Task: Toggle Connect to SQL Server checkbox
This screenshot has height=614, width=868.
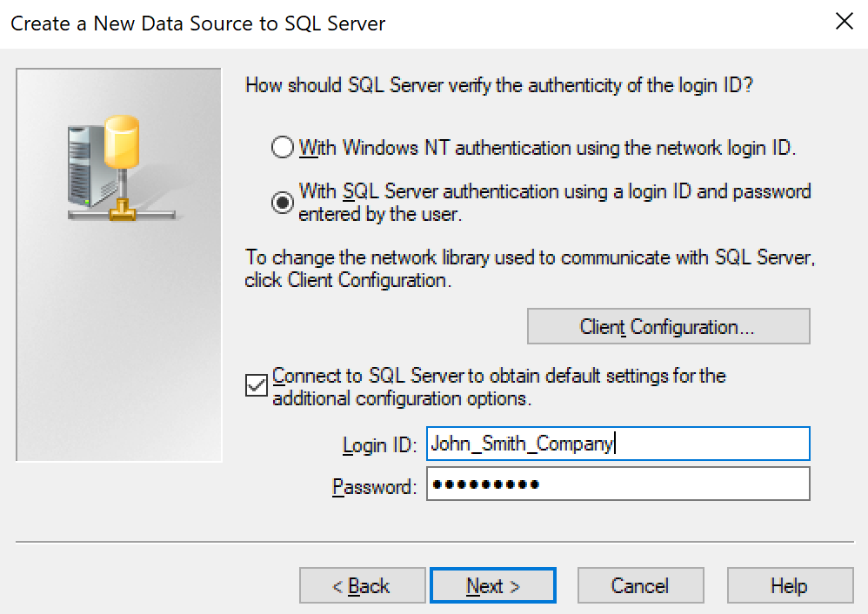Action: (257, 385)
